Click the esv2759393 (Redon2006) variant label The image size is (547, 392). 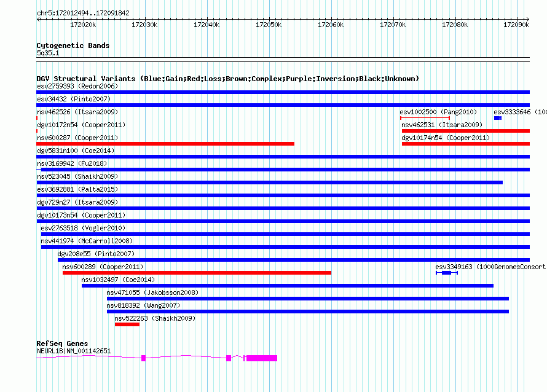click(x=77, y=86)
